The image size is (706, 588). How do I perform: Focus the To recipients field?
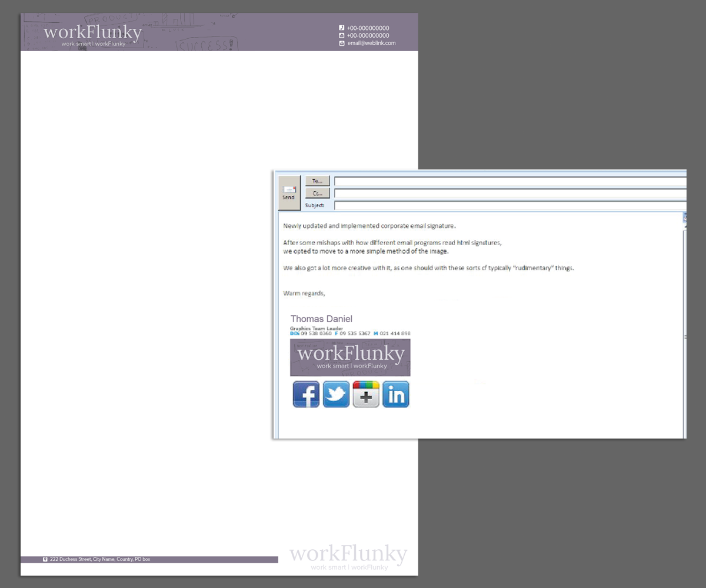(510, 181)
